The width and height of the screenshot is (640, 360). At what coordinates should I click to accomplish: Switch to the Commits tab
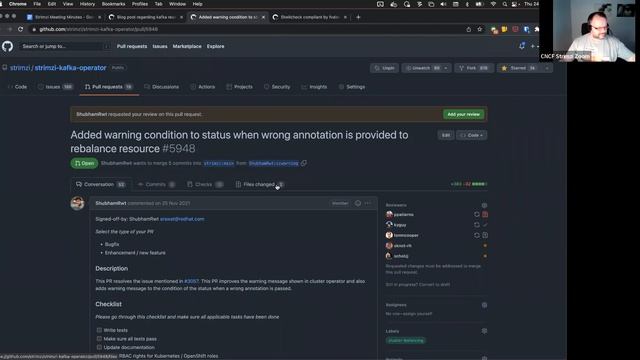(156, 184)
